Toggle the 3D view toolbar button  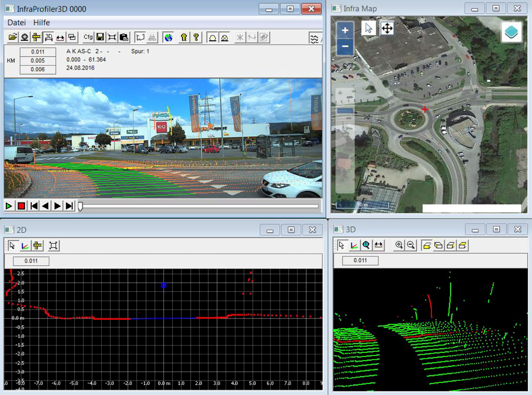48,37
